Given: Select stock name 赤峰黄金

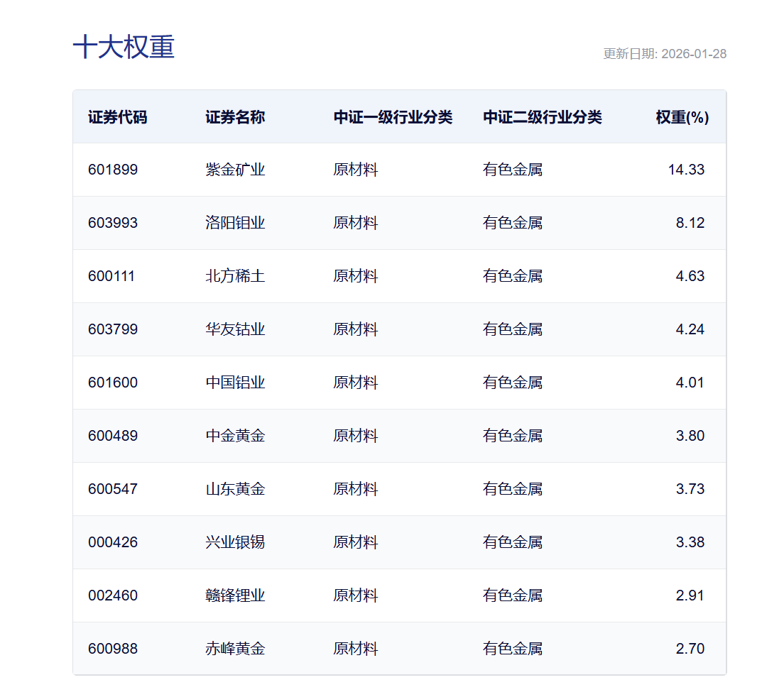Looking at the screenshot, I should (235, 649).
